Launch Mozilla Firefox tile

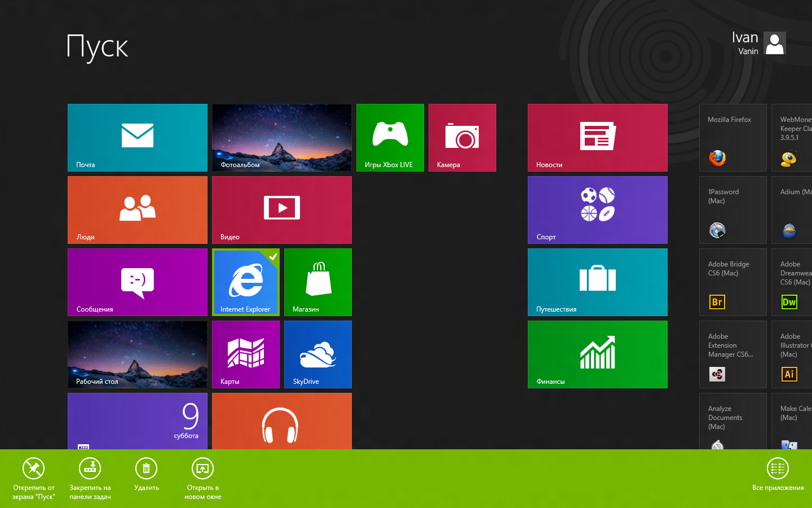(733, 138)
